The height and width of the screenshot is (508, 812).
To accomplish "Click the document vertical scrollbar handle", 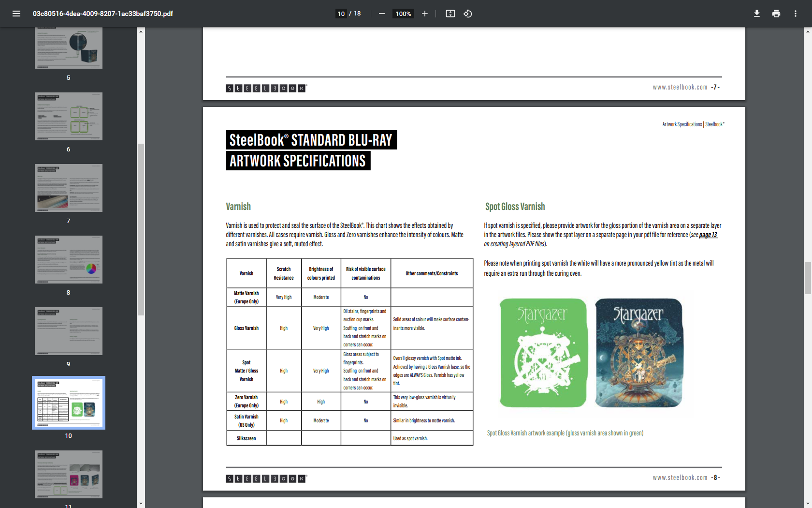I will [808, 278].
